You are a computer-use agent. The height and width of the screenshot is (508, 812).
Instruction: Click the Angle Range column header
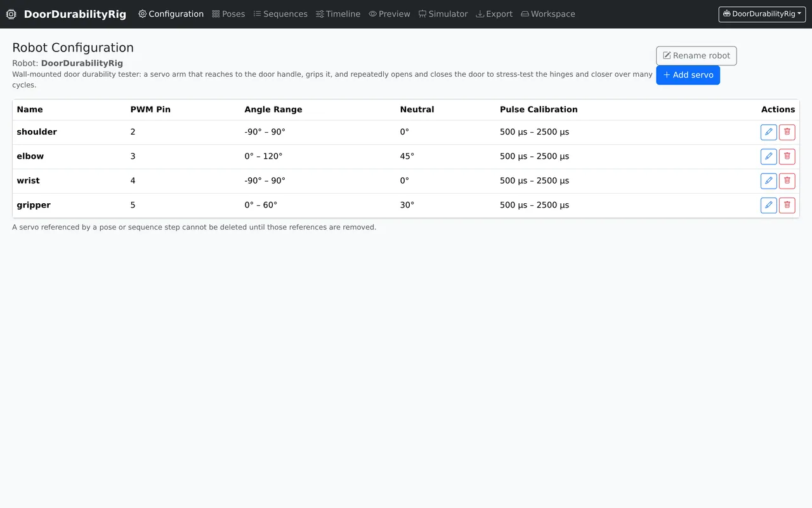click(x=273, y=109)
